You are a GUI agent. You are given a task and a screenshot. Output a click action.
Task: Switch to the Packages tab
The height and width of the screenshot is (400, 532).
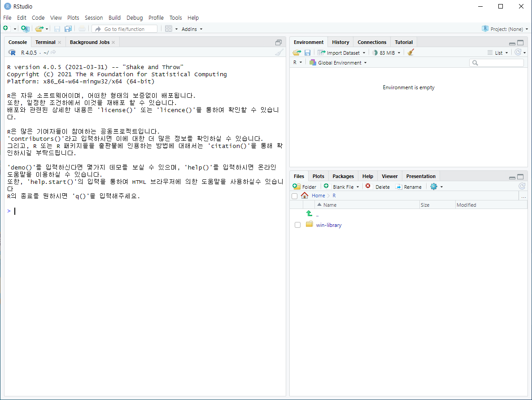coord(343,176)
